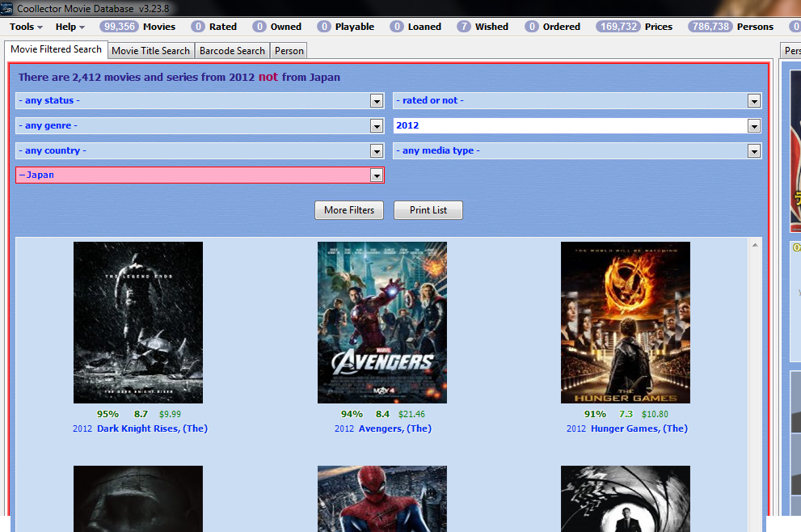This screenshot has height=532, width=801.
Task: Open the Hunger Games poster thumbnail
Action: point(626,323)
